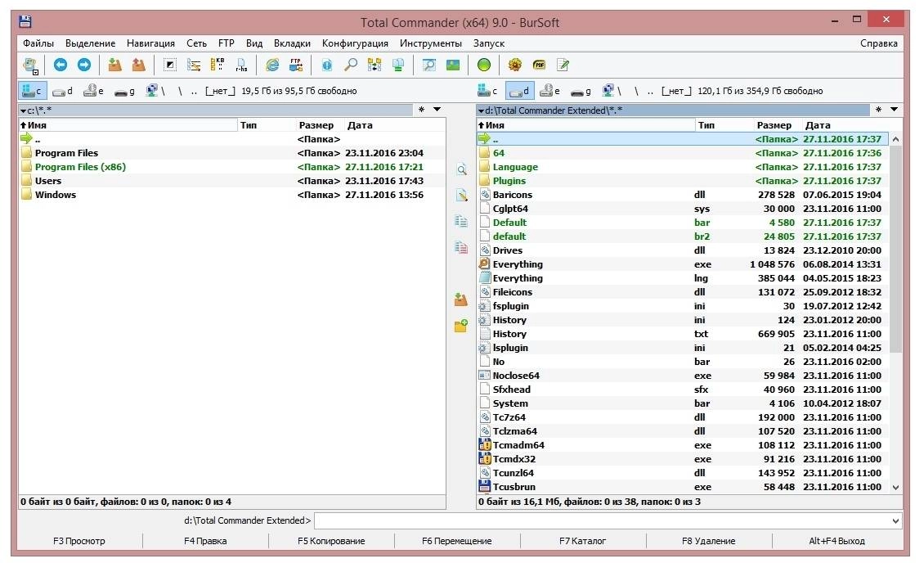Viewport: 924px width, 572px height.
Task: Click the new folder icon between panels
Action: [461, 326]
